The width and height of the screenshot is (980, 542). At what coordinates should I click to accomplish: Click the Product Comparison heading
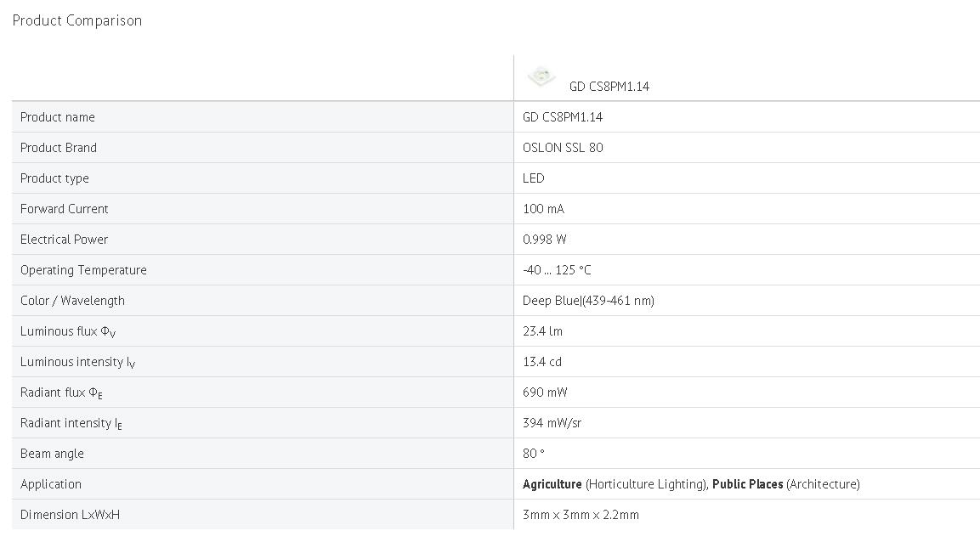click(76, 20)
